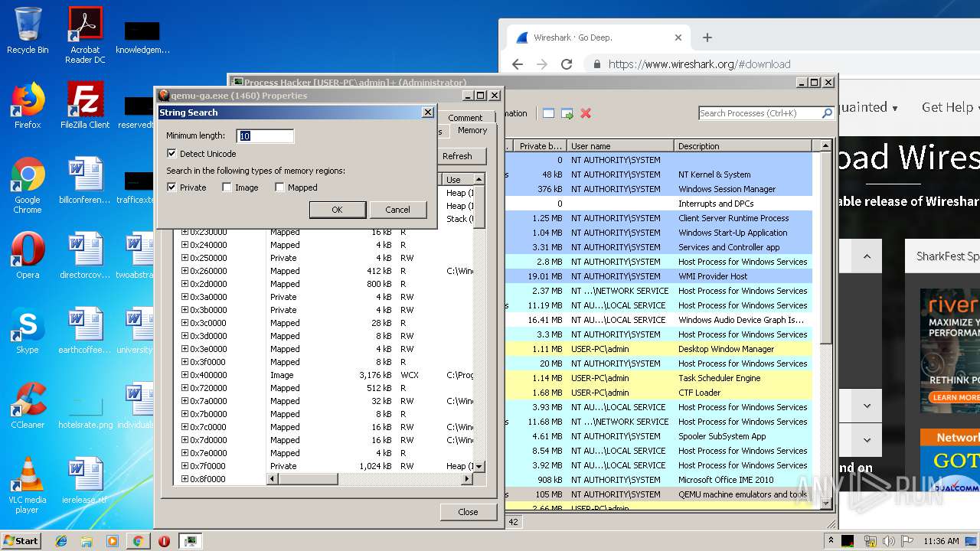Reload the Wireshark page in Chrome
The height and width of the screenshot is (551, 980).
(567, 64)
